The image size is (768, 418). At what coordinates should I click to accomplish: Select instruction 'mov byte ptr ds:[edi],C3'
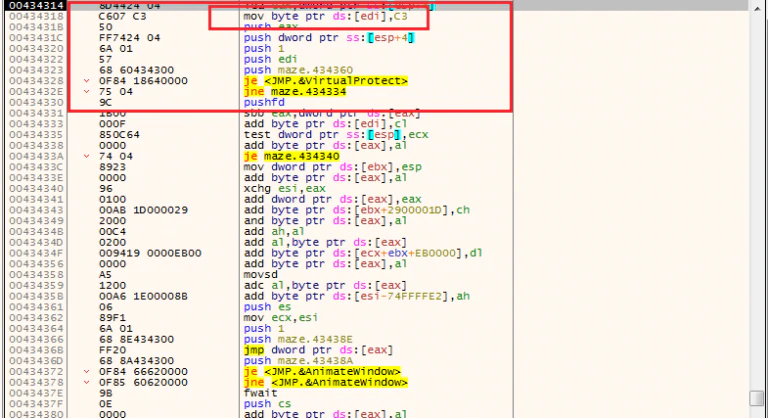[x=325, y=16]
